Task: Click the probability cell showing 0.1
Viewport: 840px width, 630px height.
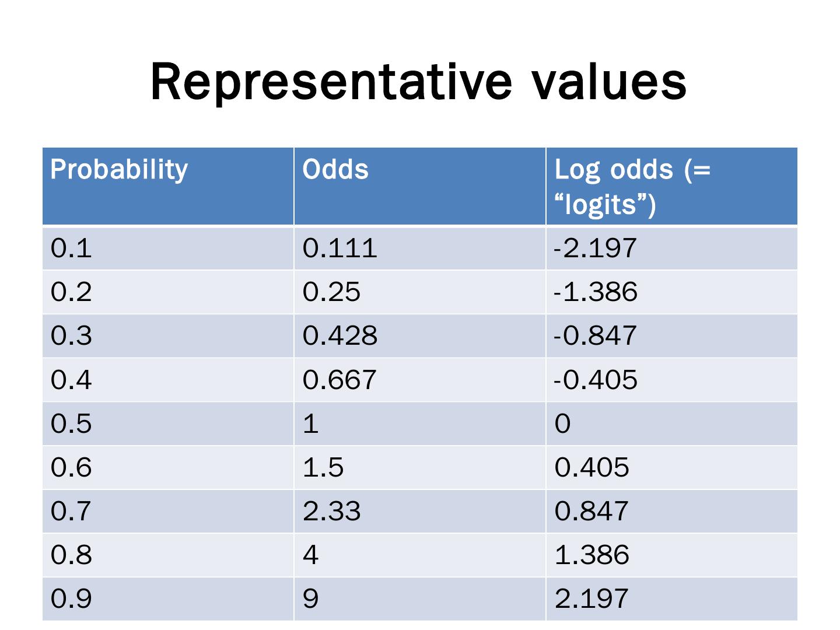Action: pos(168,249)
